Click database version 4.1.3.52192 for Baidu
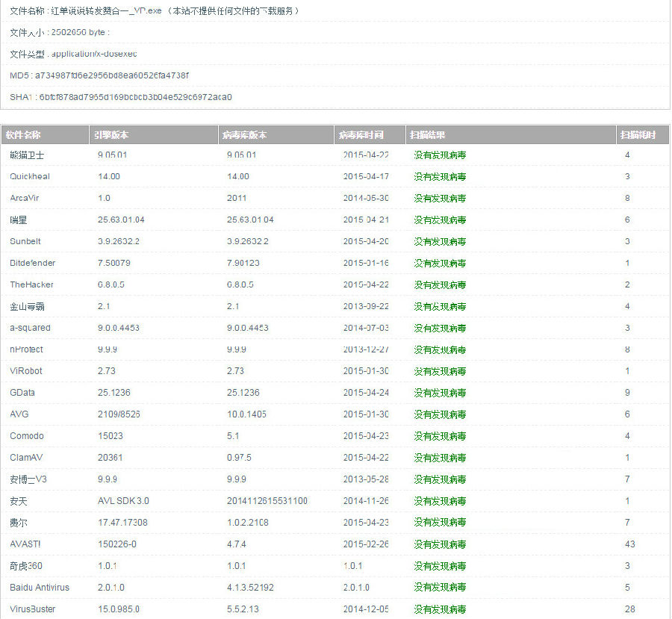The width and height of the screenshot is (672, 619). [250, 588]
